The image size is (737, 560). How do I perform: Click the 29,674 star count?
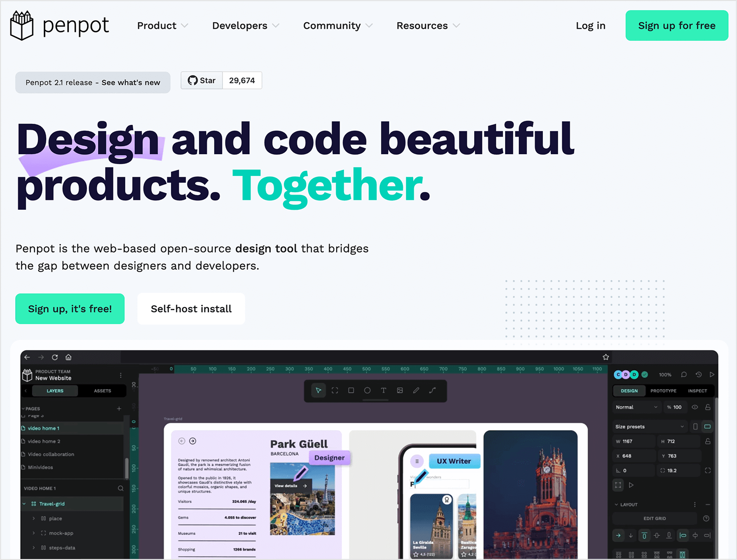[x=242, y=81]
